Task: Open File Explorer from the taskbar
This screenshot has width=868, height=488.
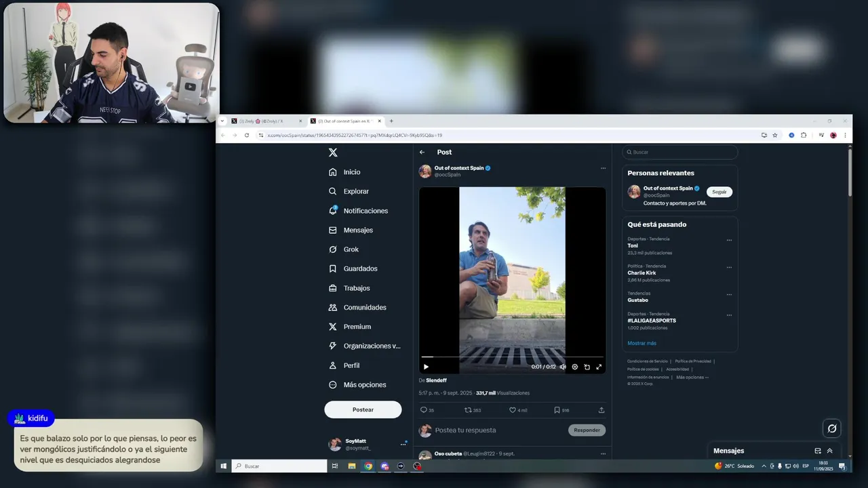Action: coord(352,466)
